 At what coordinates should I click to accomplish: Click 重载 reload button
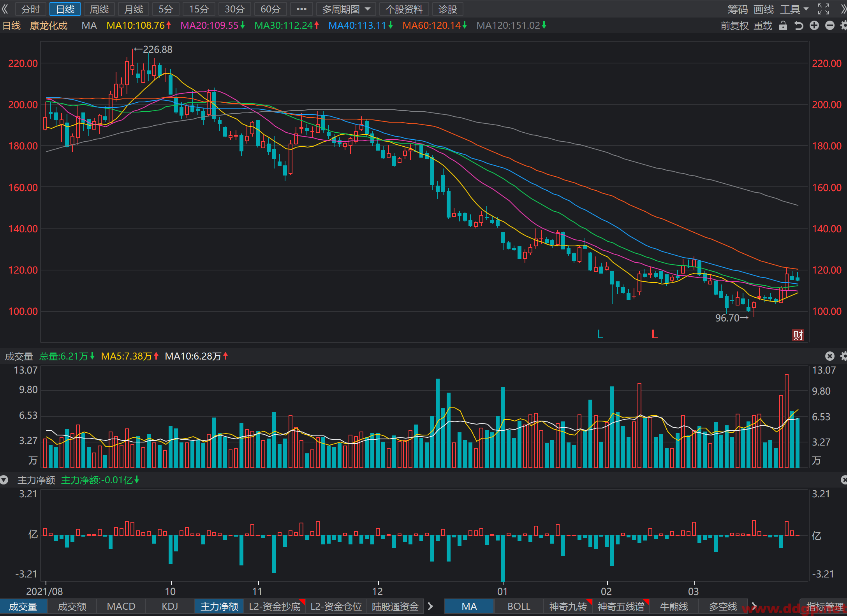763,26
